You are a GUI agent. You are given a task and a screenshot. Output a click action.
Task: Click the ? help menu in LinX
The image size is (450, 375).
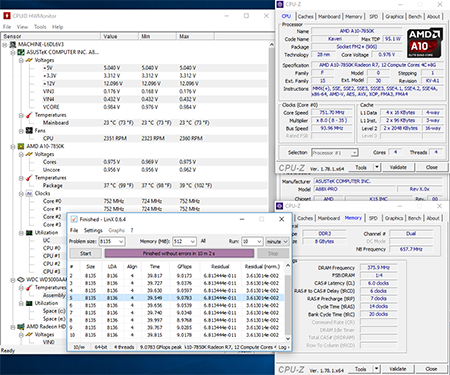click(x=132, y=230)
